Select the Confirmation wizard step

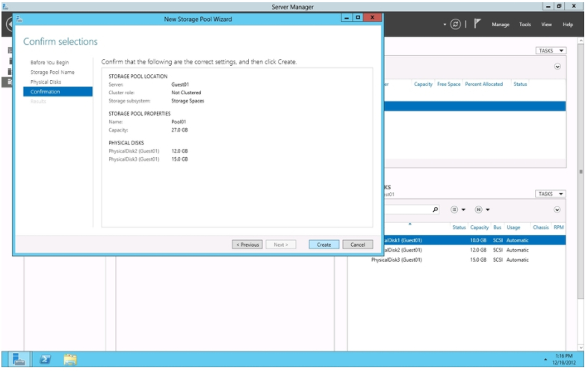coord(58,91)
